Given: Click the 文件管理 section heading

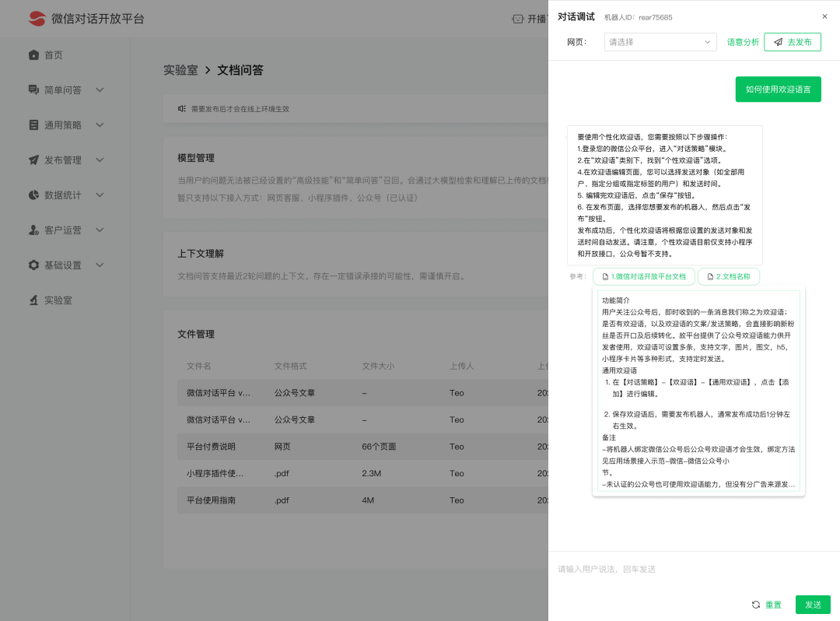Looking at the screenshot, I should (196, 335).
